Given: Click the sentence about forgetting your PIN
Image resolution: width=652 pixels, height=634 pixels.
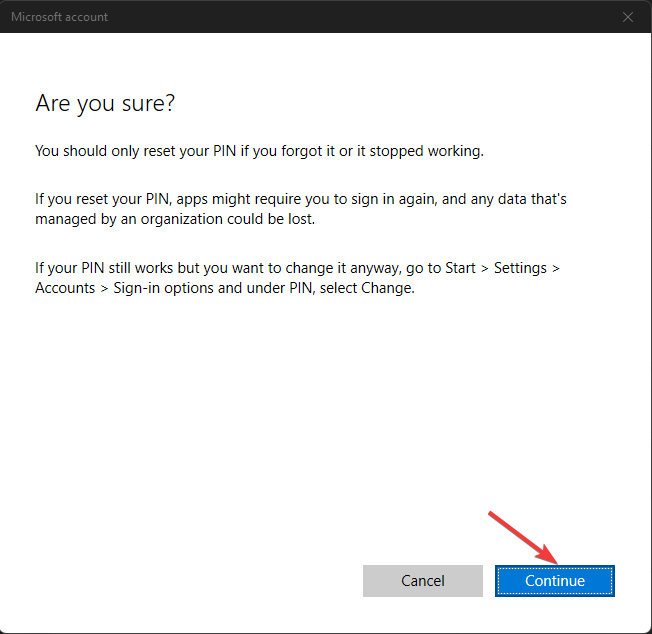Looking at the screenshot, I should (x=259, y=151).
